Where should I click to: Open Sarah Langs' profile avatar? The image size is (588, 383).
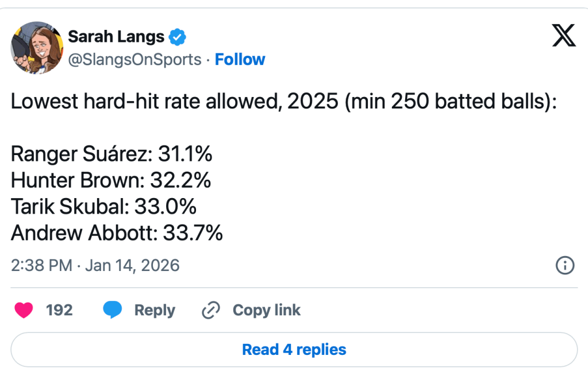[x=37, y=48]
